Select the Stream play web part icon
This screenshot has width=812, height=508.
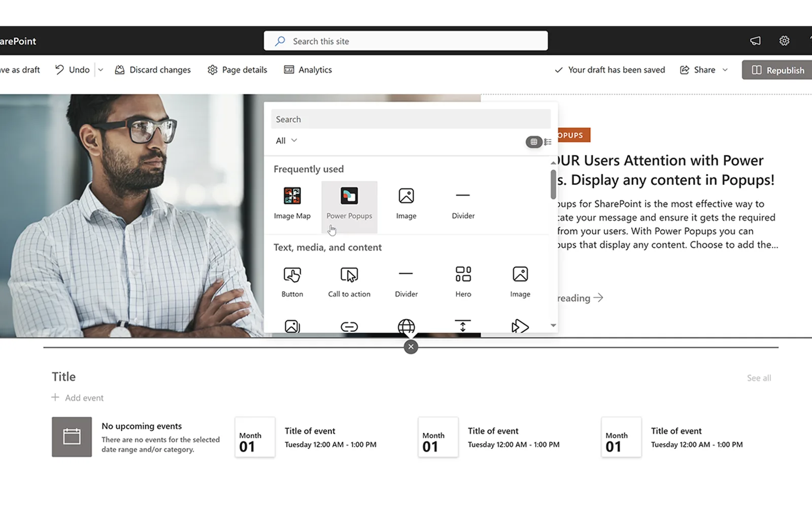[x=520, y=326]
